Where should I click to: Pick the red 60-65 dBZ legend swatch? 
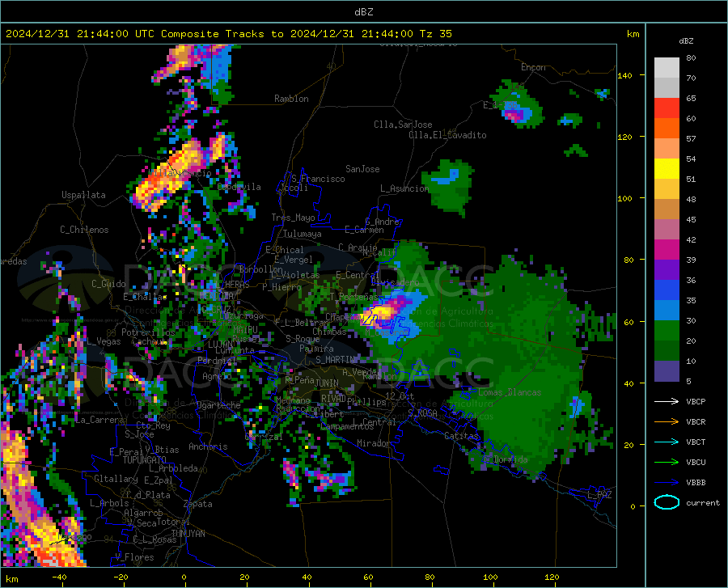point(667,108)
